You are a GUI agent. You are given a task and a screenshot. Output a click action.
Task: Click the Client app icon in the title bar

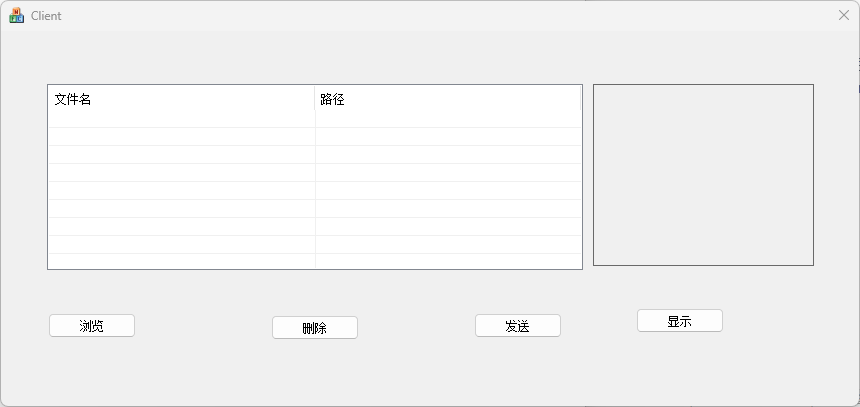[x=16, y=15]
